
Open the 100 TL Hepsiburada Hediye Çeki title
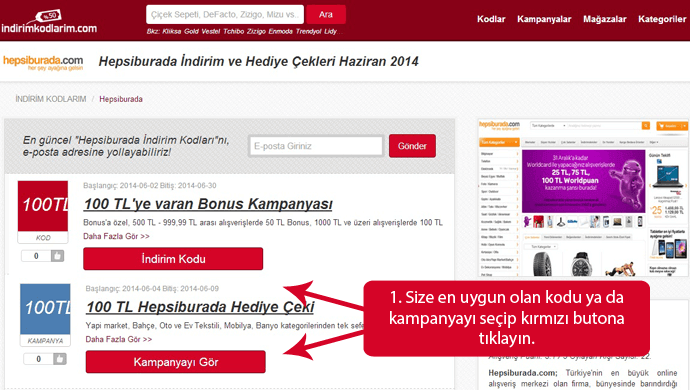200,307
